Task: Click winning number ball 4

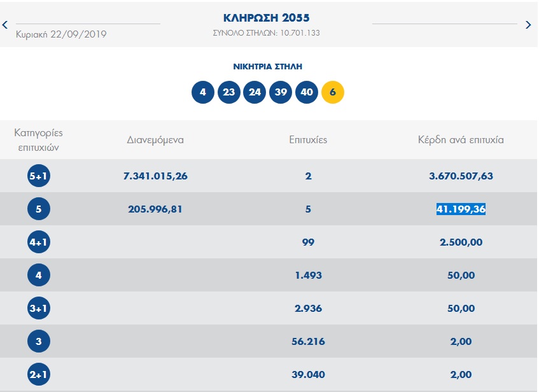Action: click(203, 92)
